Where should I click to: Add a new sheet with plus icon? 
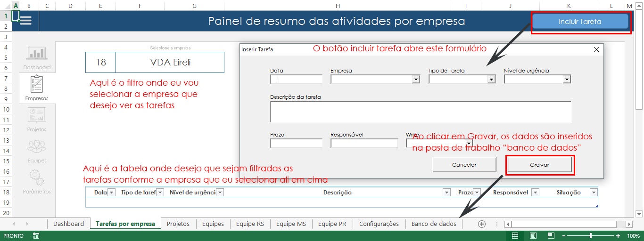point(481,224)
